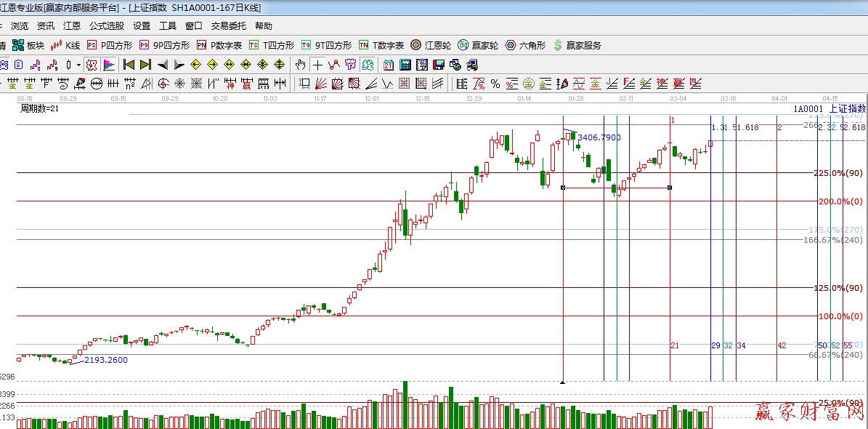Jump to the last bar arrow
868x429 pixels.
145,65
